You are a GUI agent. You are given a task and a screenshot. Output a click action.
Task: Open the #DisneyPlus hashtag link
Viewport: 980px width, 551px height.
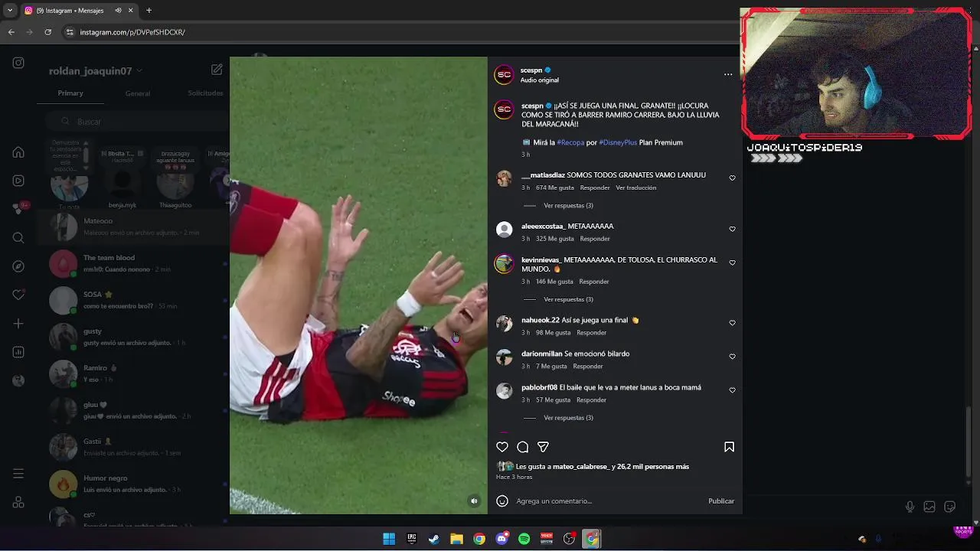tap(618, 142)
